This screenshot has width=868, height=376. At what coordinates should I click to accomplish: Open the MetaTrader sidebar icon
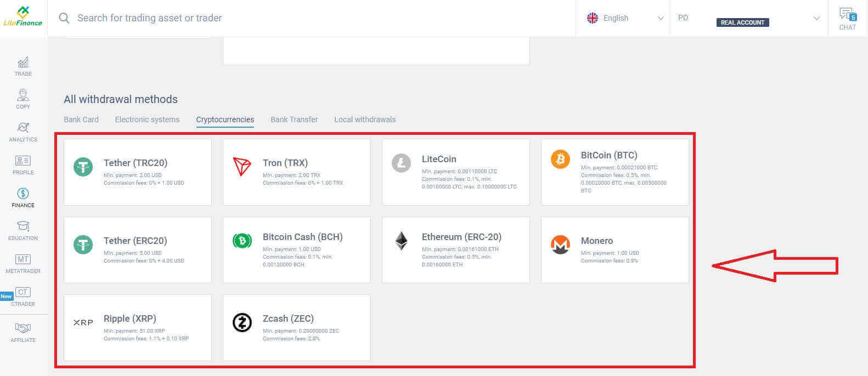(x=23, y=259)
